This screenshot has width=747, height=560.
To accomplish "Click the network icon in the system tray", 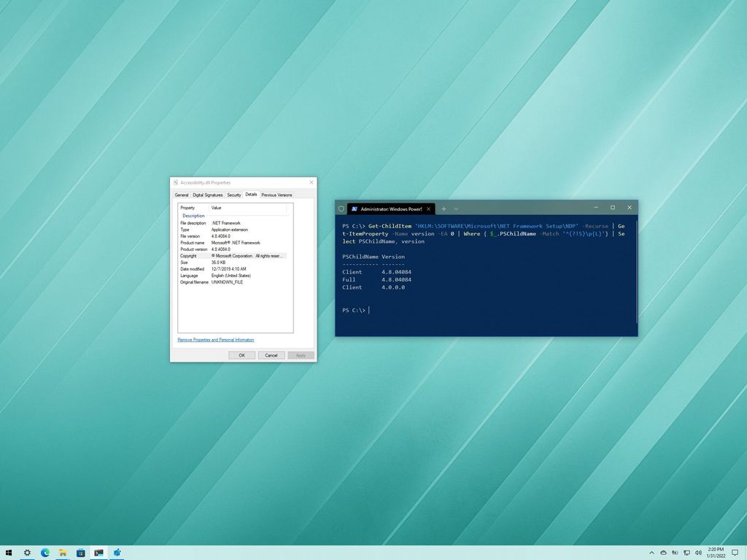I will pyautogui.click(x=687, y=553).
